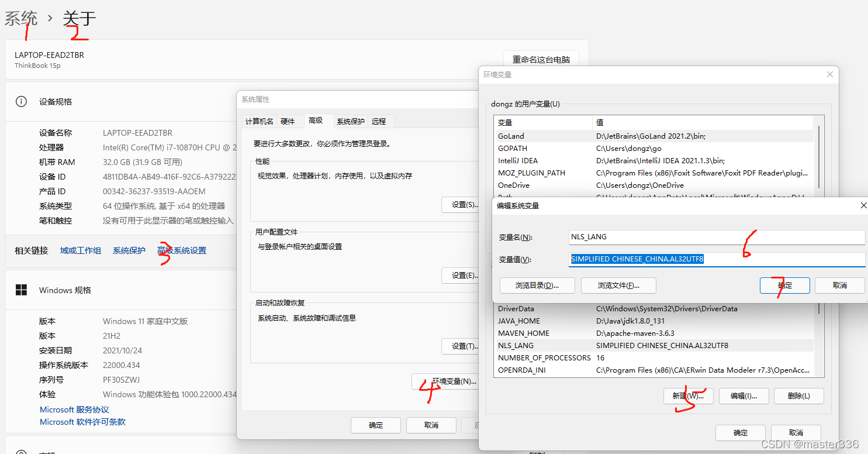The image size is (868, 454).
Task: Click 取消 in 系统属性 dialog
Action: (x=431, y=425)
